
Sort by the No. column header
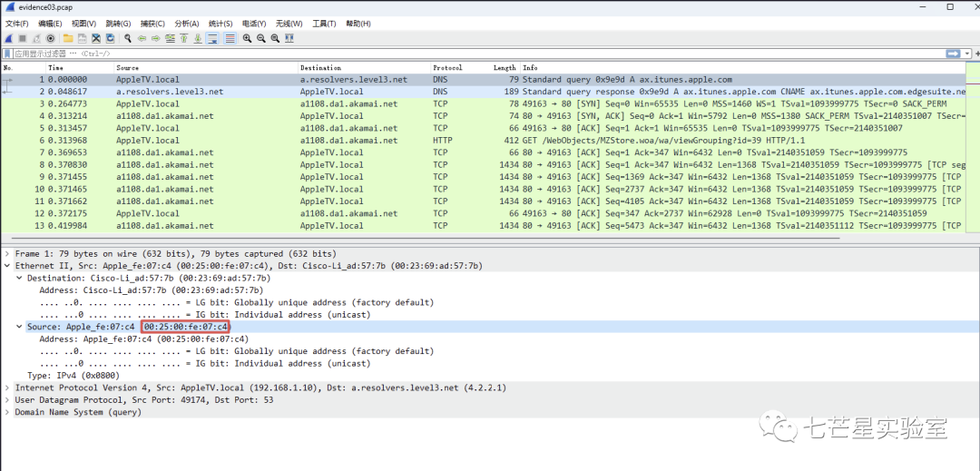coord(23,67)
